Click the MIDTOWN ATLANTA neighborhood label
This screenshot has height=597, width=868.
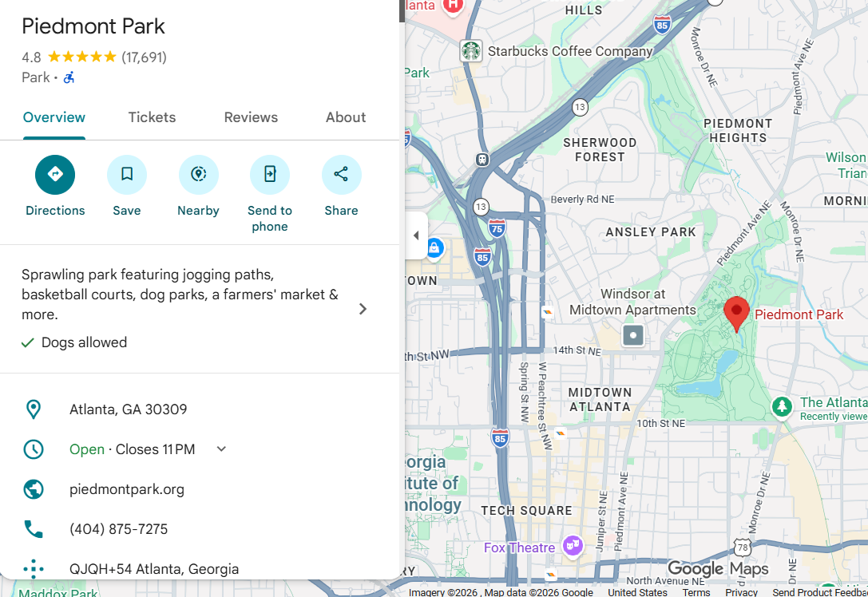[x=600, y=400]
